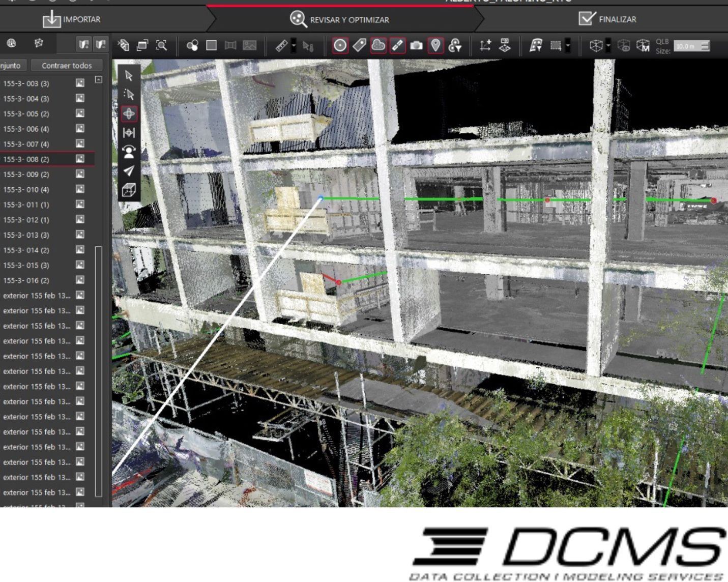This screenshot has width=728, height=582.
Task: Expand dropdown beside the rectangle selection fence
Action: [568, 46]
